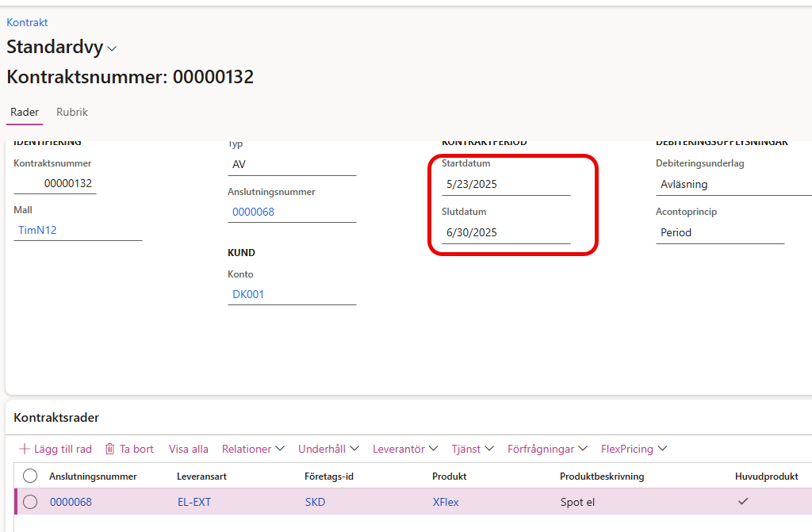812x532 pixels.
Task: Open the Kontrakt breadcrumb link
Action: pos(27,22)
